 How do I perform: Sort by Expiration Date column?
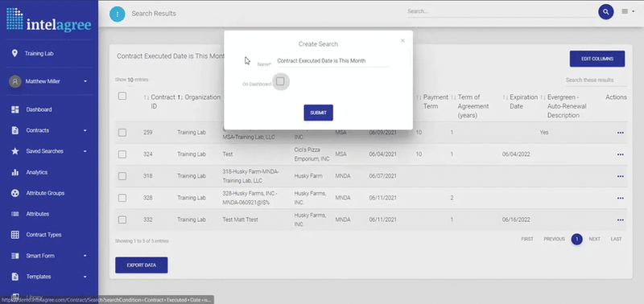click(x=506, y=97)
